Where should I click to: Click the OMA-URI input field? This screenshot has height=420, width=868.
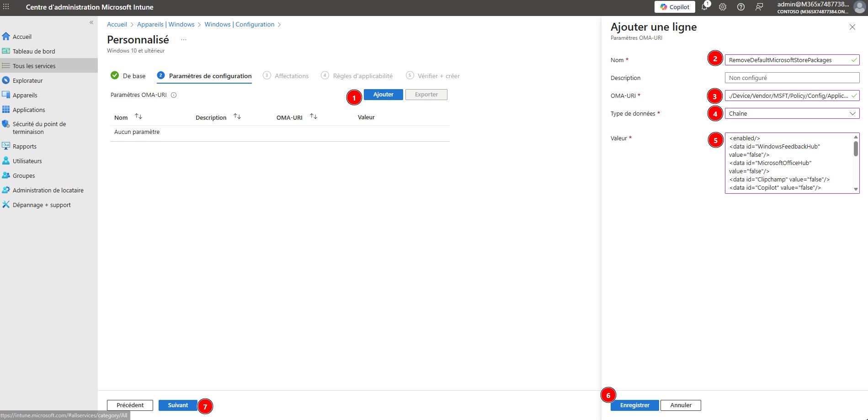(792, 96)
